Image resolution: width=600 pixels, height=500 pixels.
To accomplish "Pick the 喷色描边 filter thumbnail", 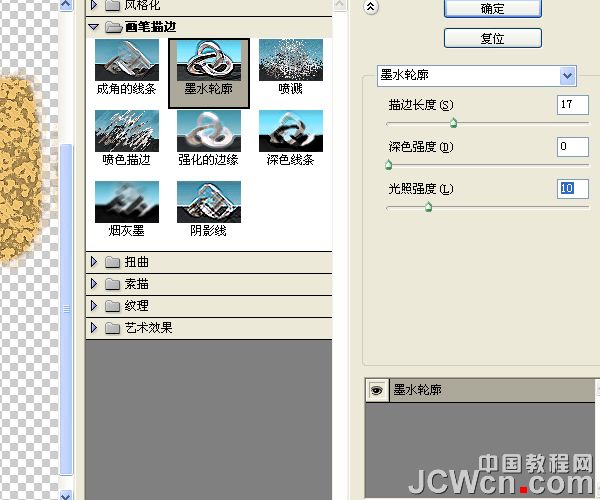I will coord(126,131).
